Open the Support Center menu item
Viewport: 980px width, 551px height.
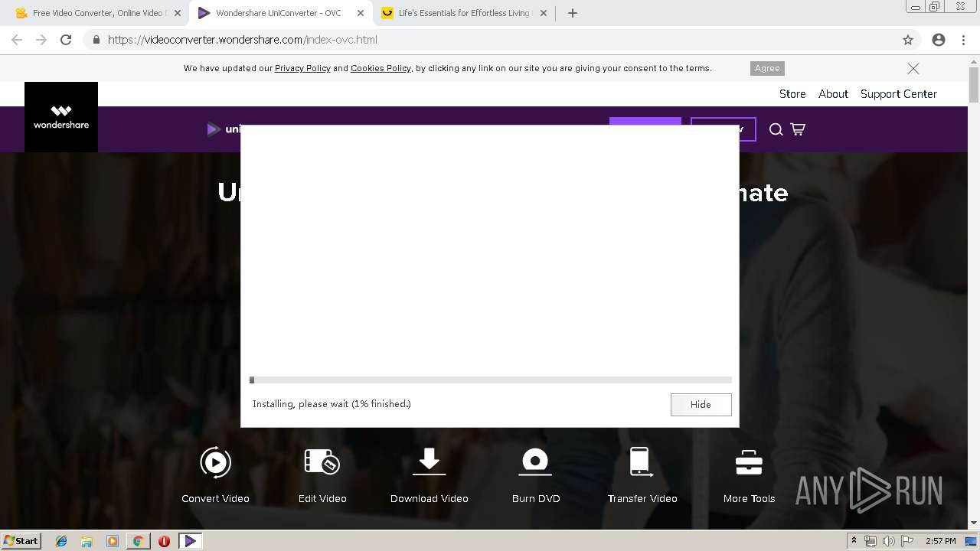899,94
